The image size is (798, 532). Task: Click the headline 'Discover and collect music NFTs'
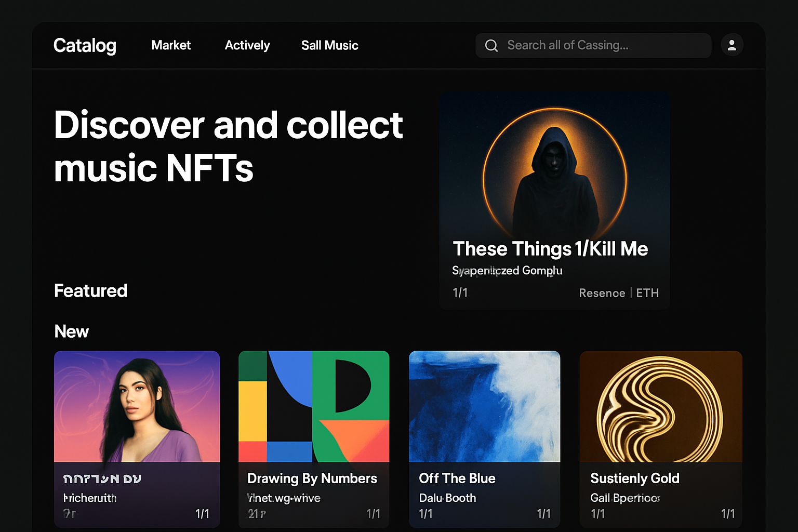pyautogui.click(x=229, y=147)
